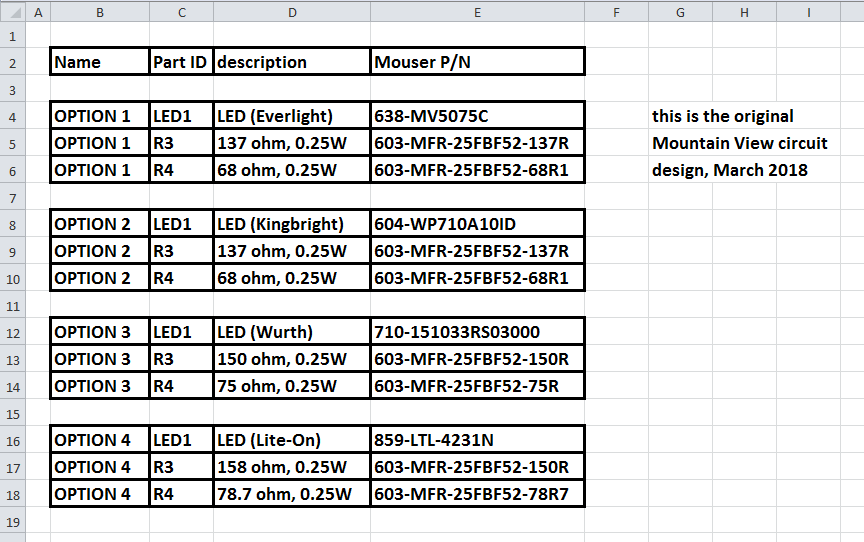Select cell 'LED (Wurth)'
The height and width of the screenshot is (542, 864).
click(x=292, y=332)
